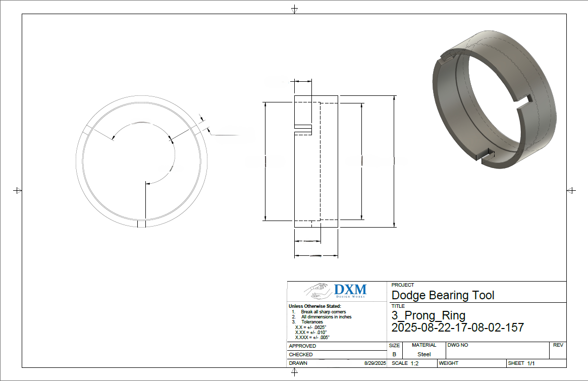The image size is (588, 381).
Task: Click the SHEET 1/1 field
Action: point(521,363)
